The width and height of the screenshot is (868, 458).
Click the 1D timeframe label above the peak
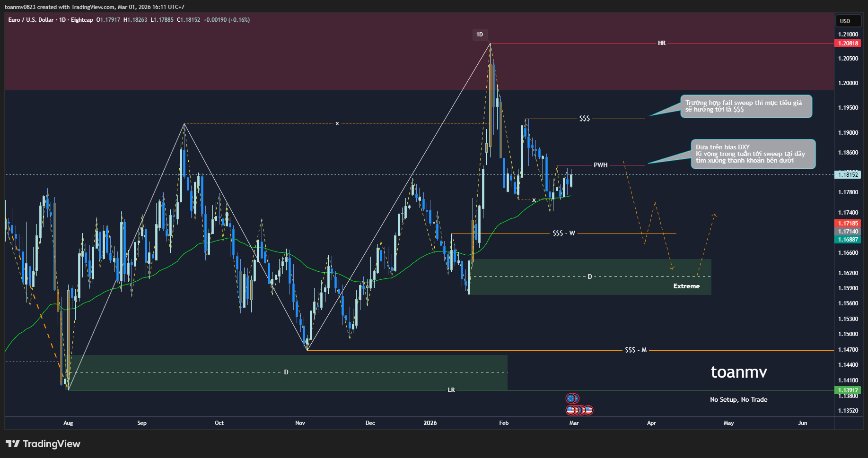click(x=480, y=35)
